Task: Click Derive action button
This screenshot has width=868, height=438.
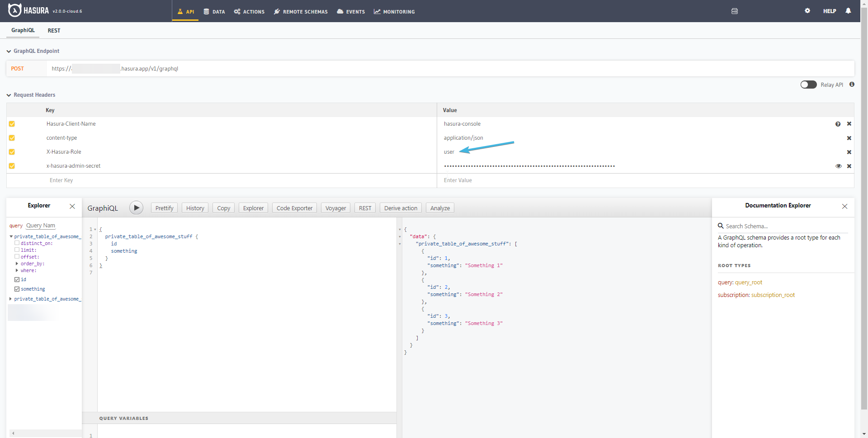Action: pyautogui.click(x=401, y=208)
